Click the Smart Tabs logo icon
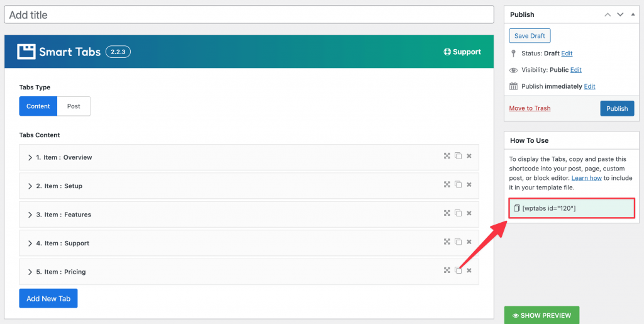644x324 pixels. click(26, 52)
